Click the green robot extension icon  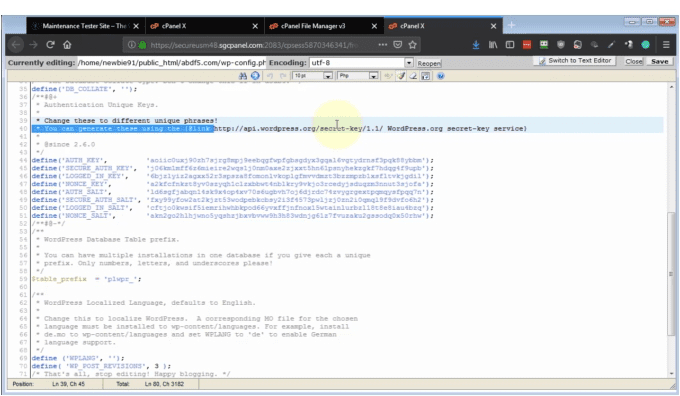point(543,45)
